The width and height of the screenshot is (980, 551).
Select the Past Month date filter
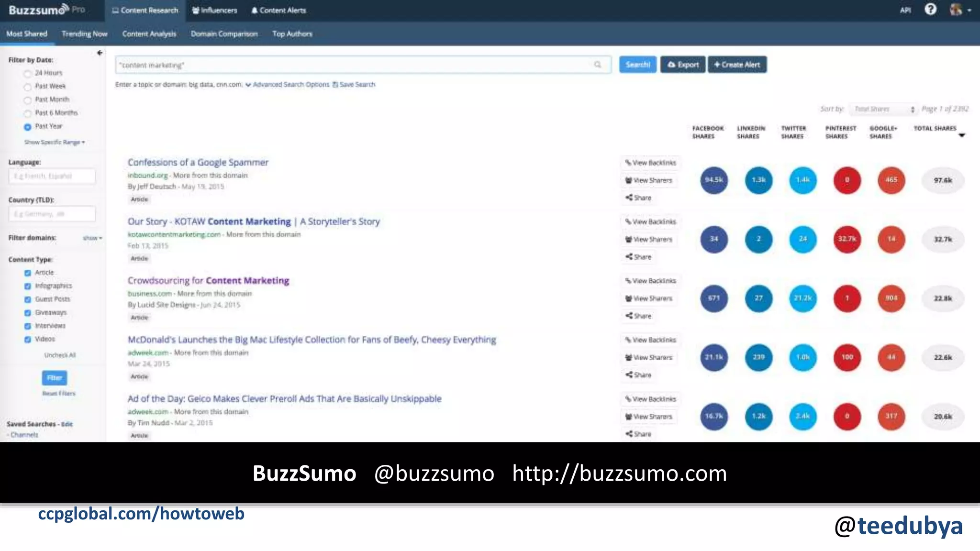tap(27, 100)
